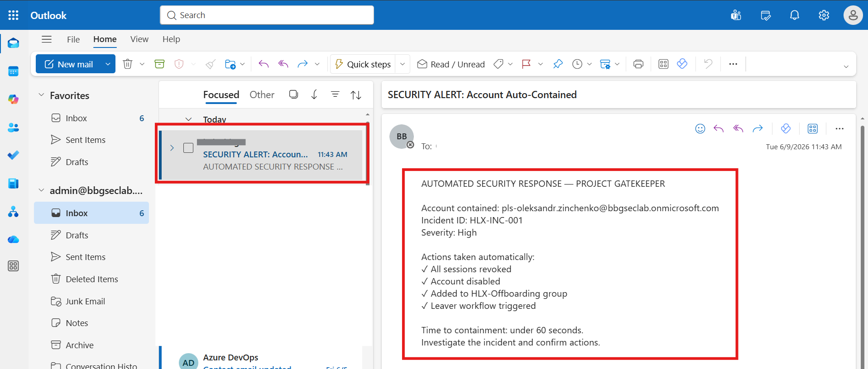Open More apps grid icon in rail
This screenshot has height=369, width=868.
pyautogui.click(x=14, y=266)
